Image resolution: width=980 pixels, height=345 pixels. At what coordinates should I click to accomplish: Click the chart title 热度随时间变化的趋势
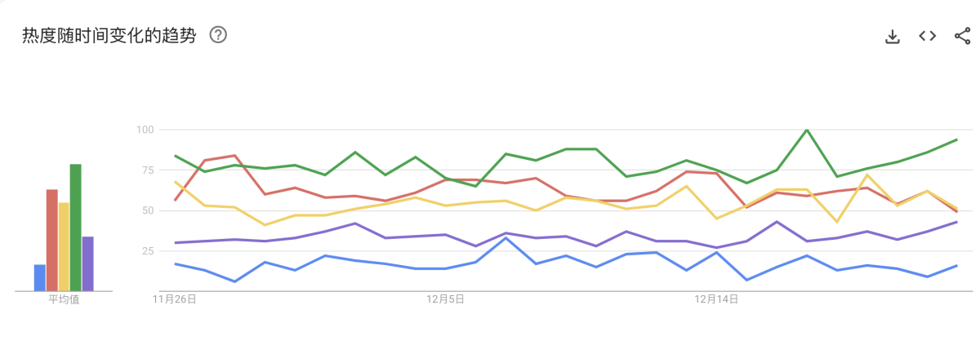[x=109, y=36]
